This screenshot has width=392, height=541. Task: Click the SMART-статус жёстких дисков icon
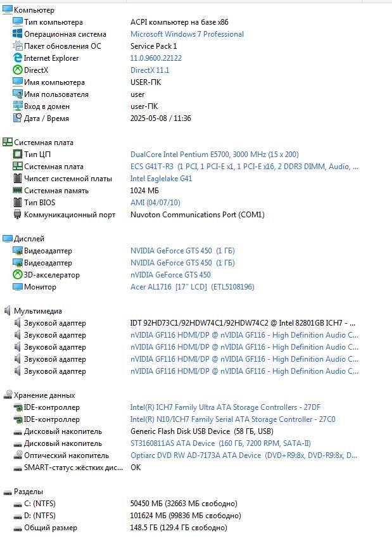click(x=18, y=468)
